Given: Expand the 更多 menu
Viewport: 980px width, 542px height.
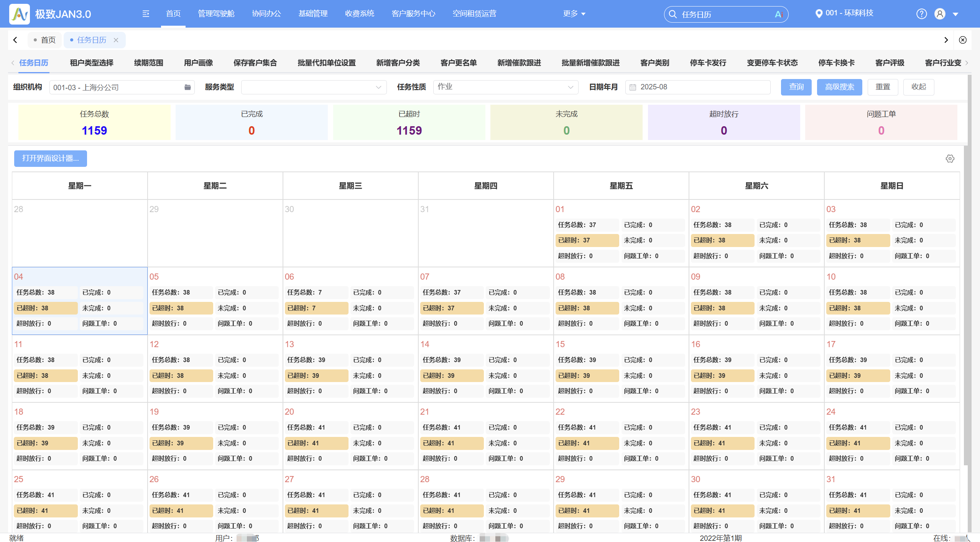Looking at the screenshot, I should point(574,14).
